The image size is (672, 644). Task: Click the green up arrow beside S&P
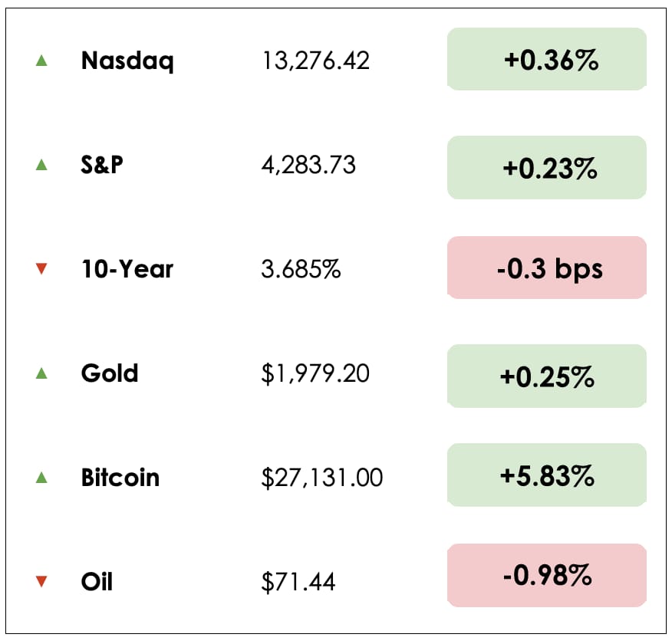tap(41, 164)
